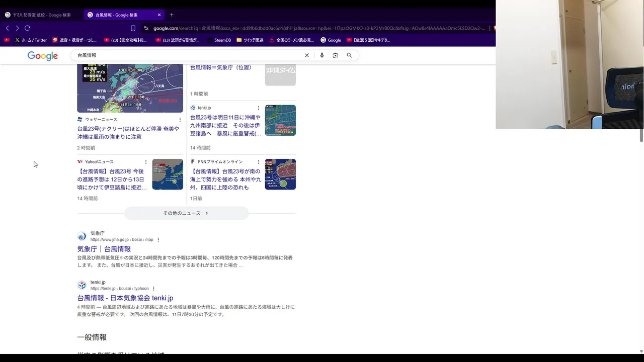This screenshot has height=362, width=644.
Task: Open a new browser tab
Action: [x=172, y=15]
